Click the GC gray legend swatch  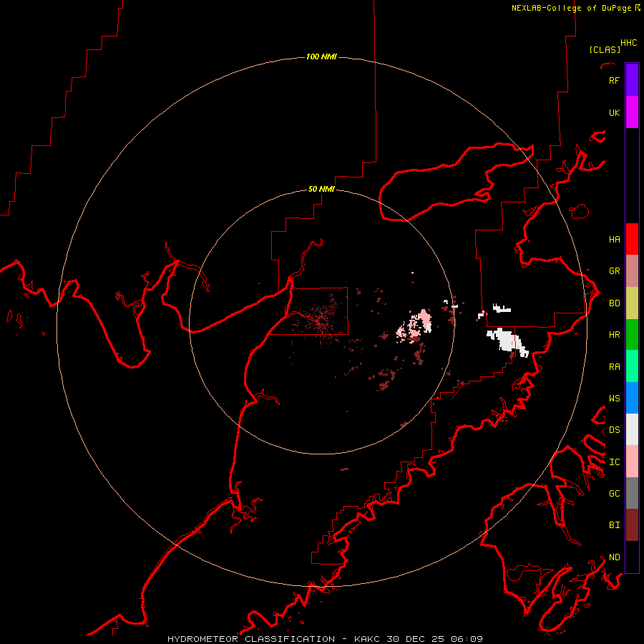tap(632, 493)
